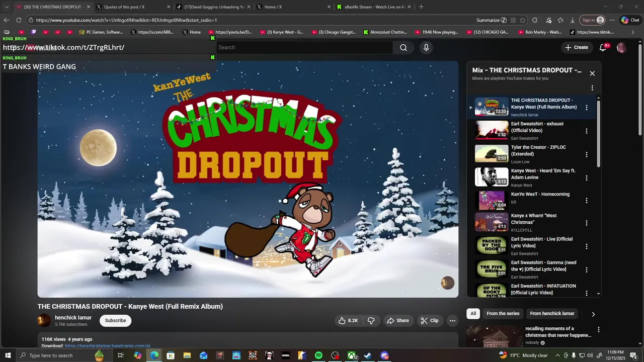Open a new browser tab
Viewport: 644px width, 362px height.
click(421, 7)
